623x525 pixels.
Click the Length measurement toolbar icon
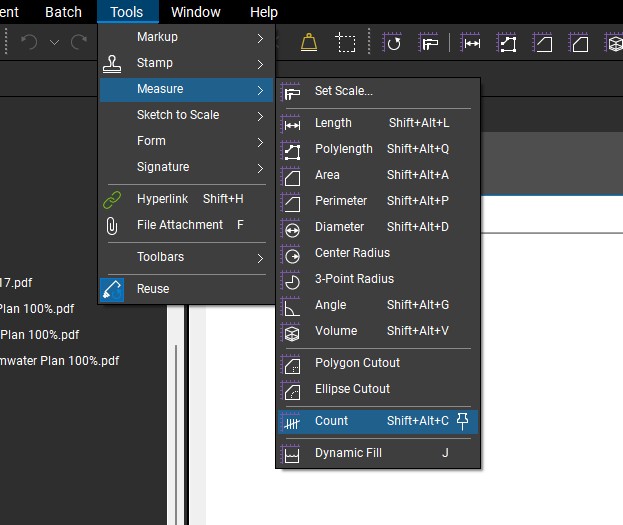pyautogui.click(x=471, y=43)
